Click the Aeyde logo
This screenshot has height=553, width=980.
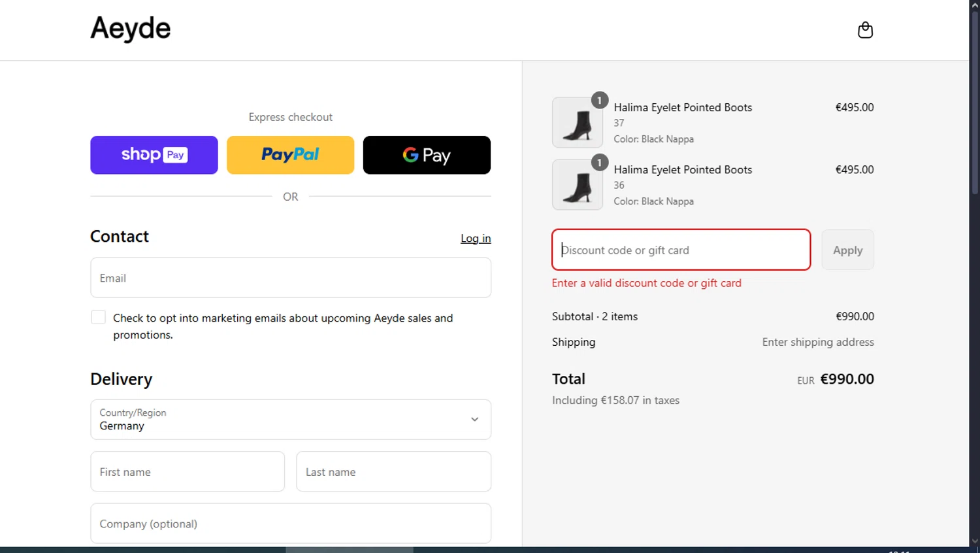[x=131, y=29]
